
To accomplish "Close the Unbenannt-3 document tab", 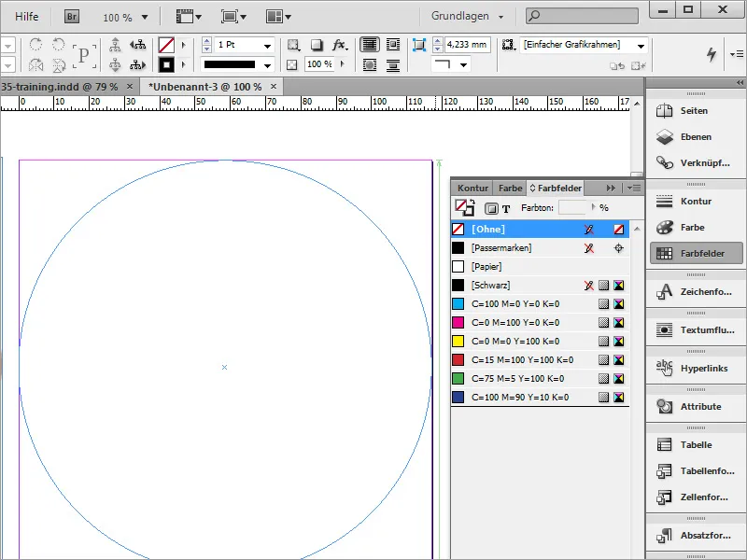I will tap(274, 86).
